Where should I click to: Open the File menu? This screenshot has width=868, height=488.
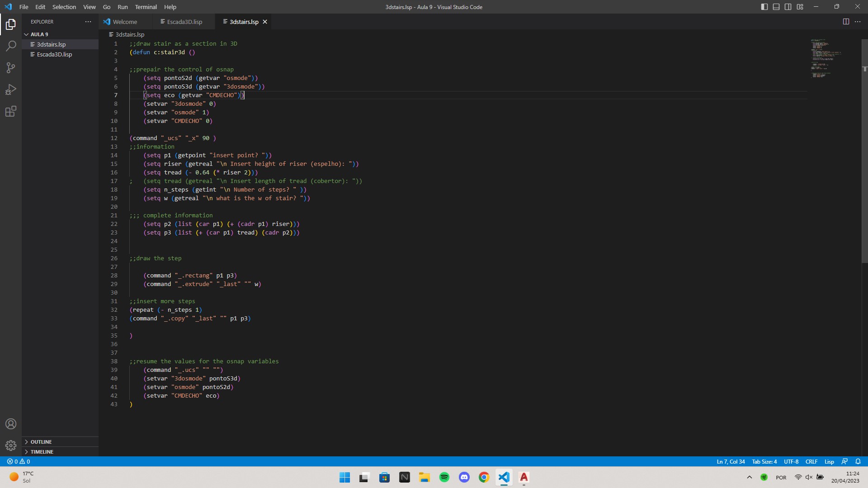pos(24,7)
